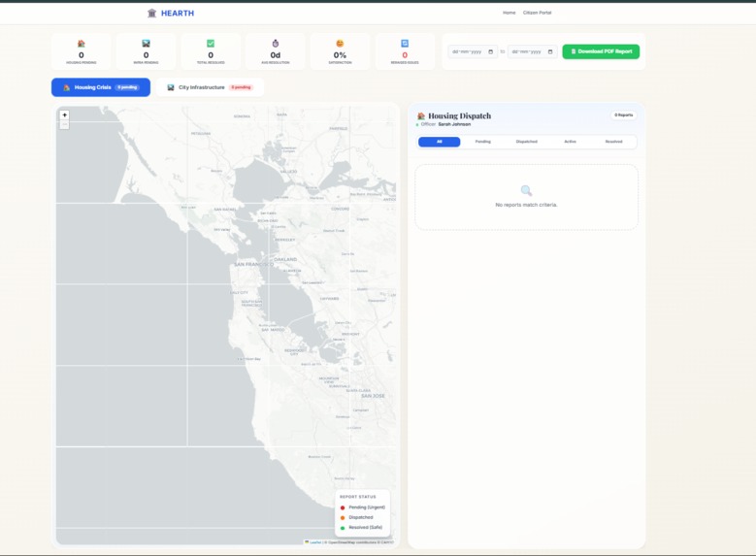
Task: Click the Housing Dispatch panel title
Action: (x=459, y=115)
